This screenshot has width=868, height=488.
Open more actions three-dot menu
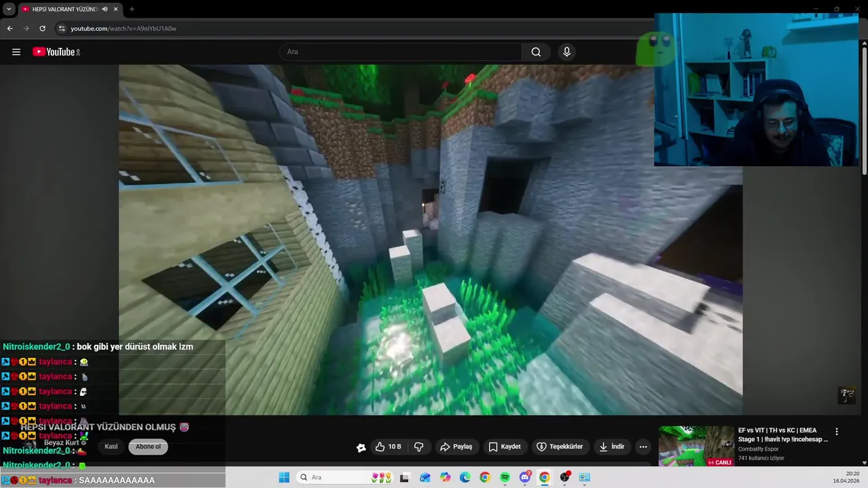(x=643, y=447)
